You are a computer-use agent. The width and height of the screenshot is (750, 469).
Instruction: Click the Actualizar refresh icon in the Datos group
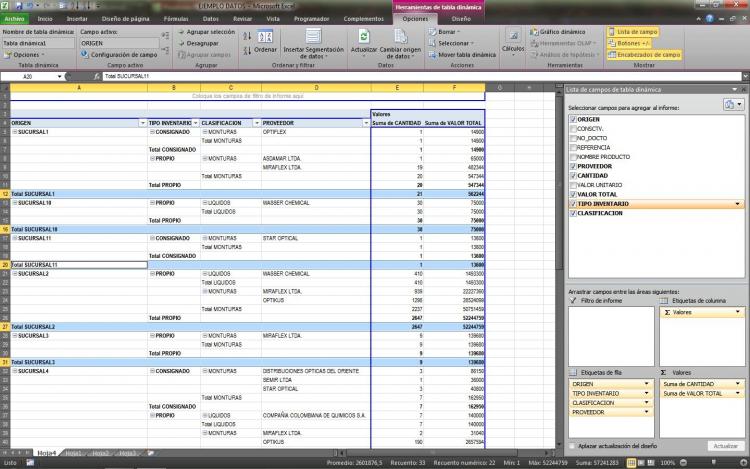tap(364, 37)
